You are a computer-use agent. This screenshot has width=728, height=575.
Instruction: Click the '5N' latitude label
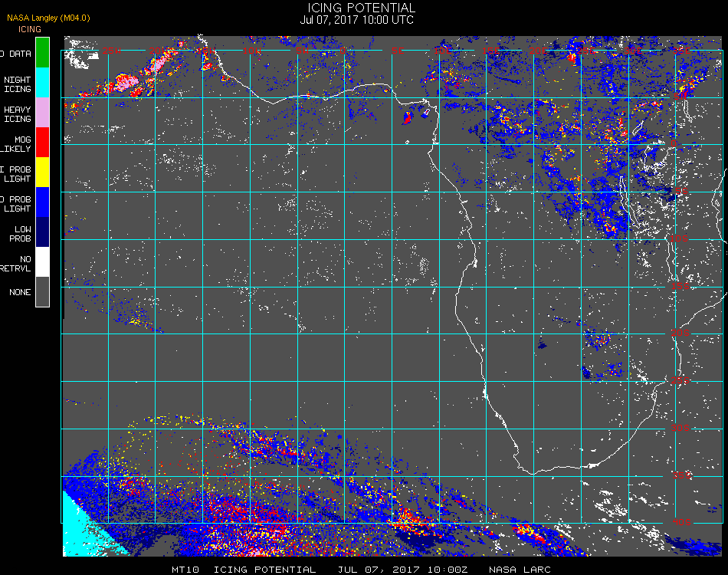[680, 96]
